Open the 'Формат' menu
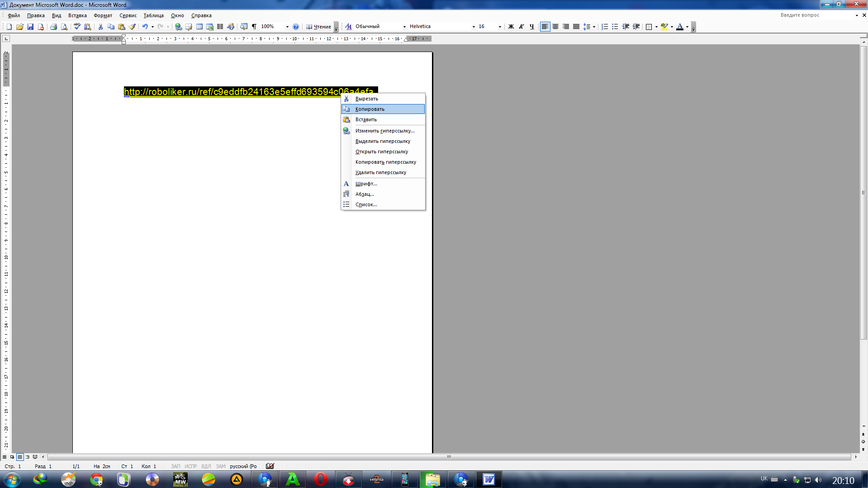The height and width of the screenshot is (488, 868). (103, 15)
